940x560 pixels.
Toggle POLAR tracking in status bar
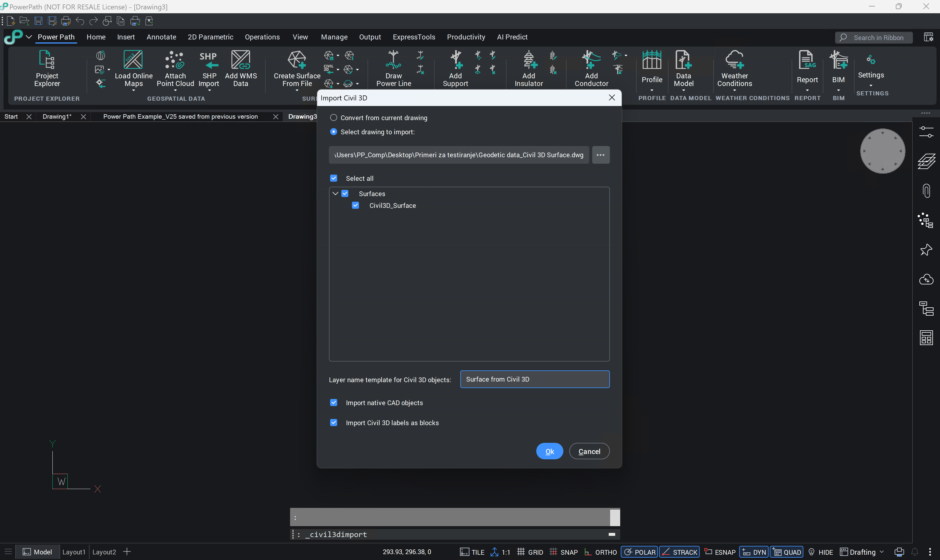[640, 552]
